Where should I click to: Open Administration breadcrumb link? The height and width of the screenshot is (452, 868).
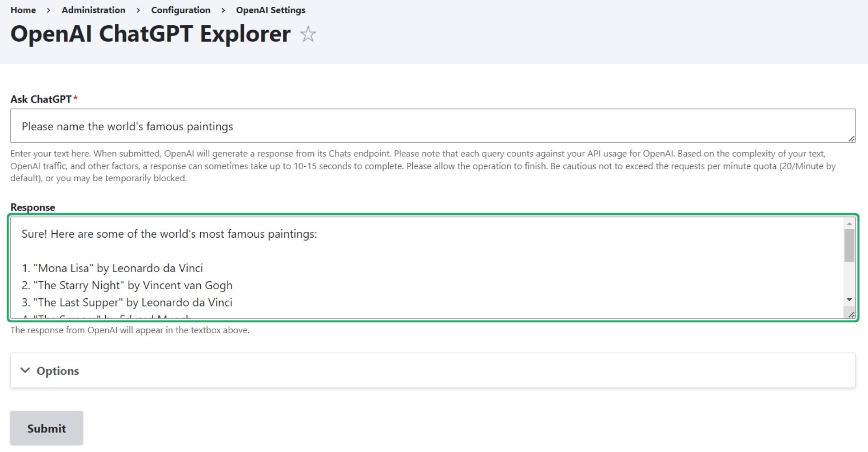pyautogui.click(x=94, y=10)
